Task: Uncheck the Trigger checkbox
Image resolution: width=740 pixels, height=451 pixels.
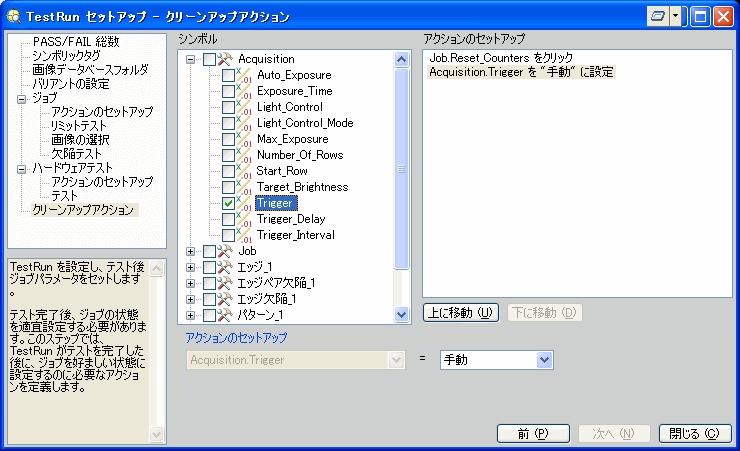Action: coord(229,203)
